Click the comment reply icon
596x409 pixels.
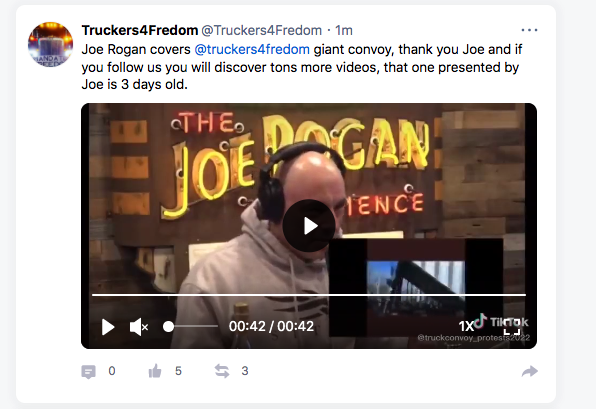pos(89,371)
